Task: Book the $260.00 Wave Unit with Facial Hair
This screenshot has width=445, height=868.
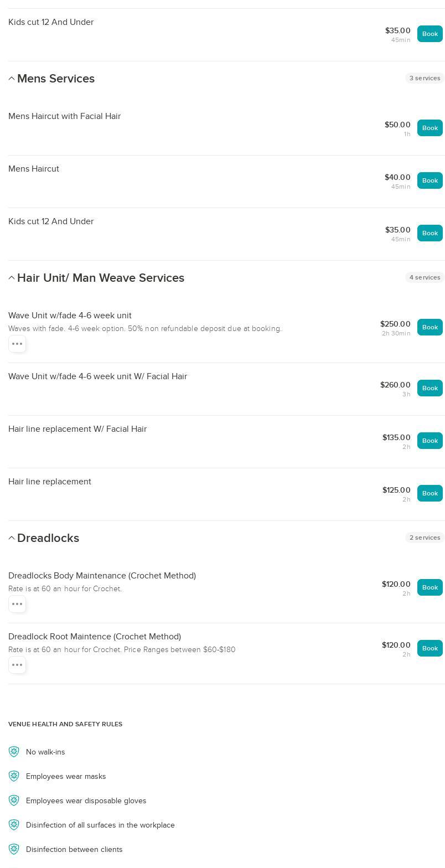Action: tap(430, 388)
